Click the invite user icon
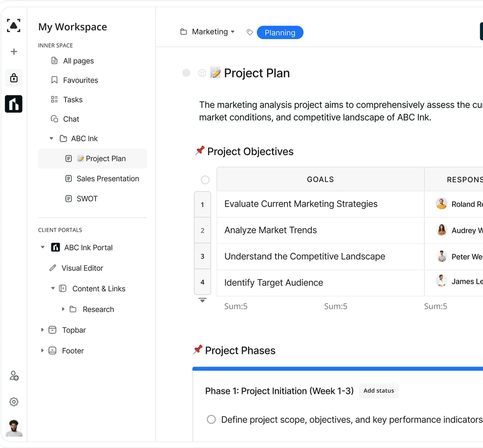Screen dimensions: 483x448 tap(14, 376)
